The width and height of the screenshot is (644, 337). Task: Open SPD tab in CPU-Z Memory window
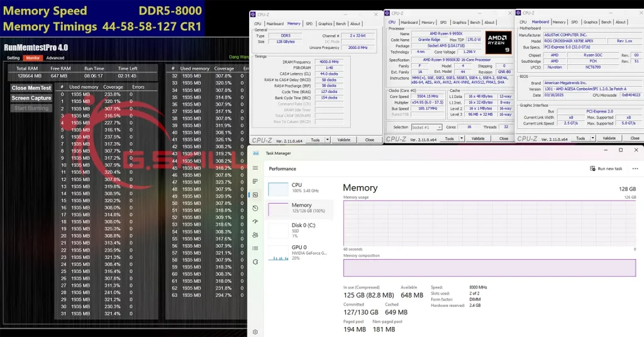pyautogui.click(x=309, y=24)
